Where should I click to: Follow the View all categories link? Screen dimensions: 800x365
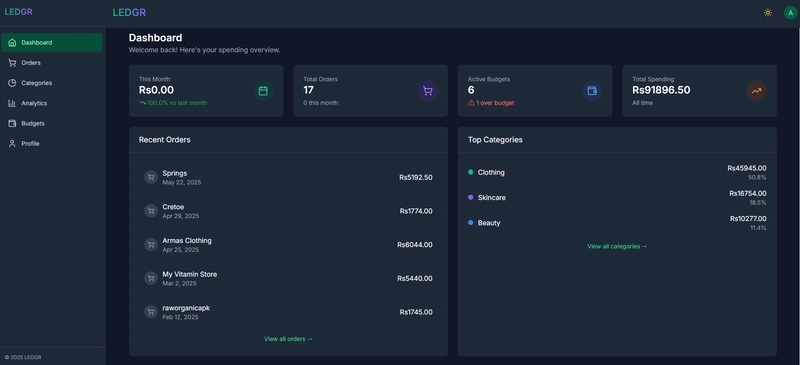[617, 246]
